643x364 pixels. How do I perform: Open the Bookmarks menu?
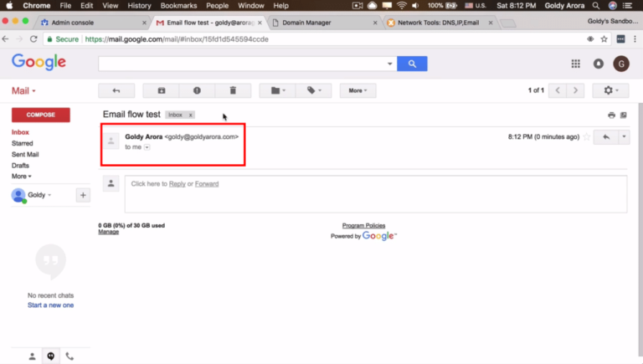pos(178,6)
